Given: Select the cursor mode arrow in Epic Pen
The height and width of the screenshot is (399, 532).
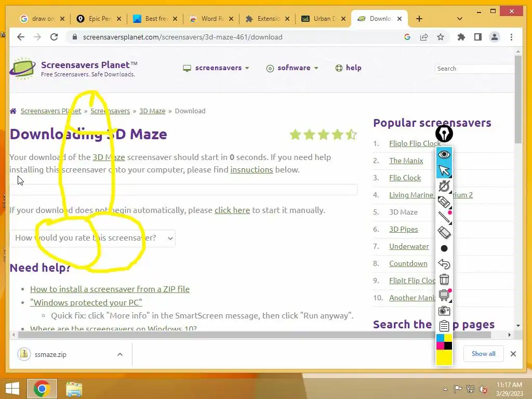Looking at the screenshot, I should pos(444,170).
